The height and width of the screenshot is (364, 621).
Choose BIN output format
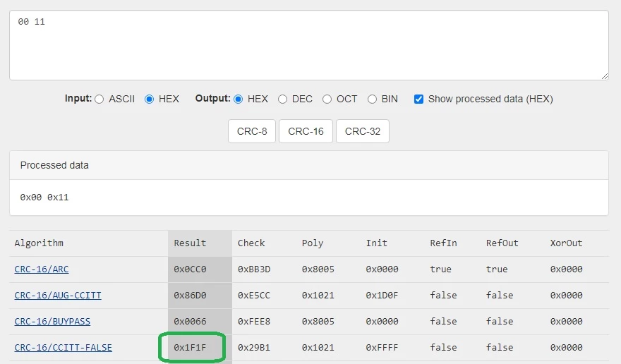click(x=373, y=99)
